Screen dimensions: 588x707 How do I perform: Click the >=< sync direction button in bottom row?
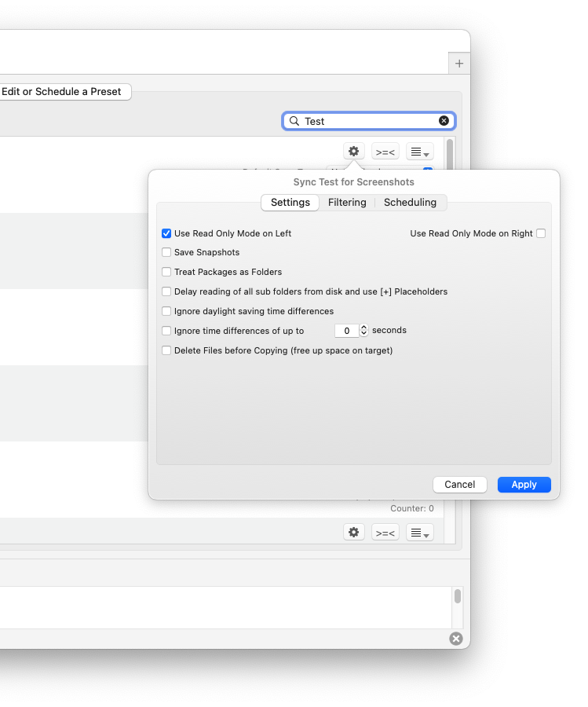(385, 533)
